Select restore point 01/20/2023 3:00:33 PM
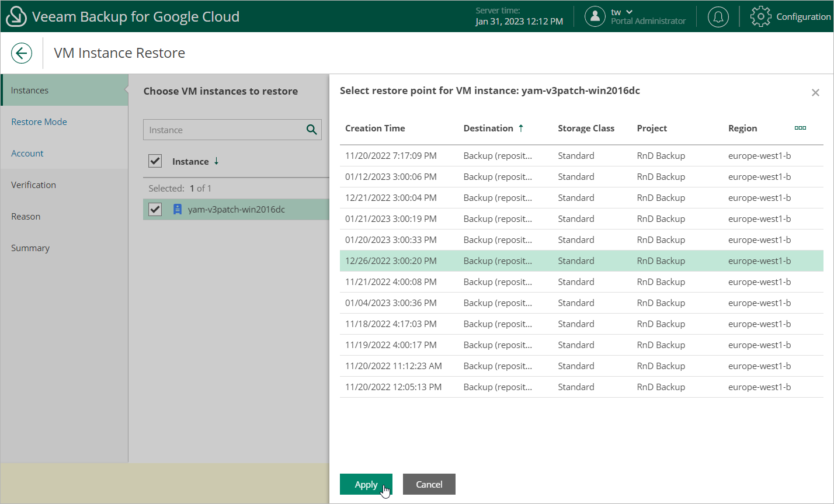Screen dimensions: 834x504 (582, 240)
